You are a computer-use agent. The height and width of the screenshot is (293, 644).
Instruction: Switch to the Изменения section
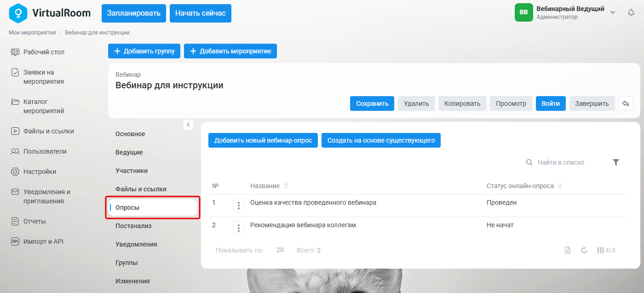coord(132,281)
